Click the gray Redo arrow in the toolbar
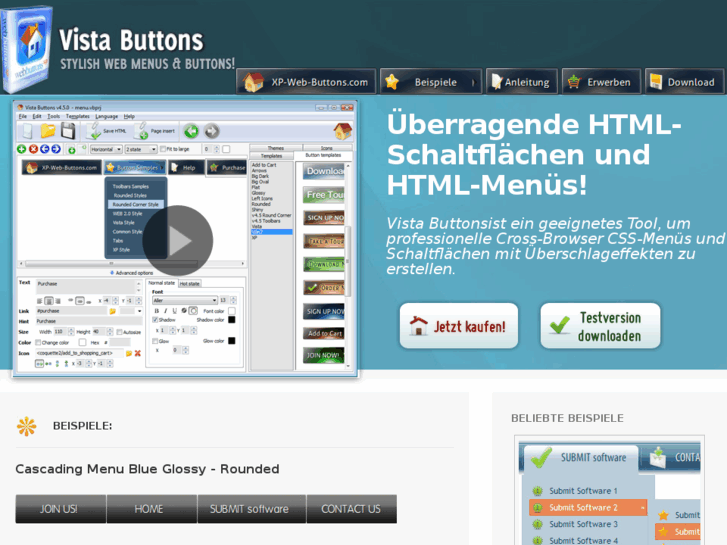Screen dimensions: 727x545 click(211, 131)
